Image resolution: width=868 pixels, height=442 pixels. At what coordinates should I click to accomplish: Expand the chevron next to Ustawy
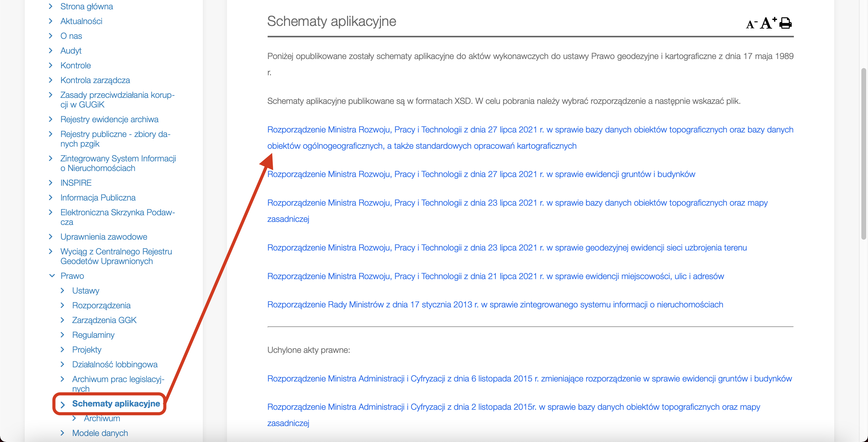pyautogui.click(x=62, y=291)
